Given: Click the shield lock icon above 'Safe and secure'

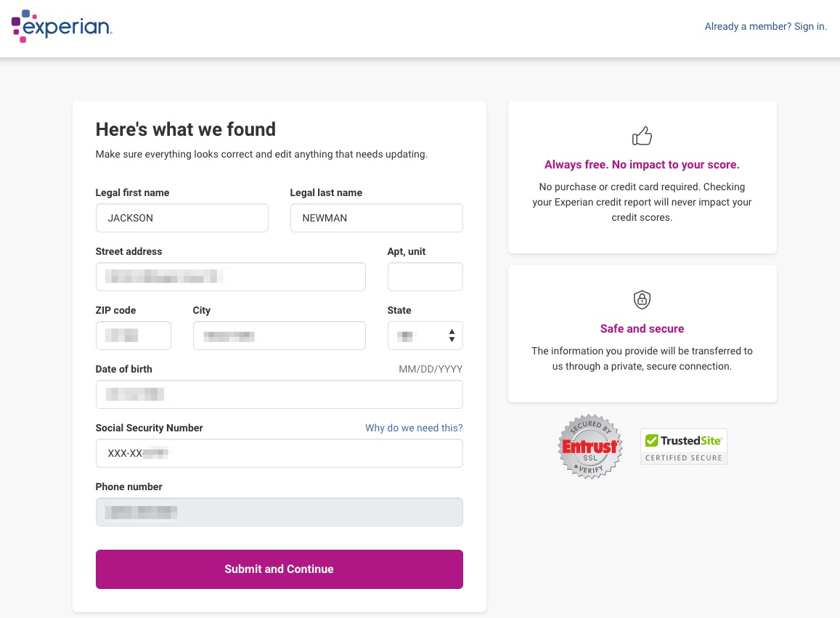Looking at the screenshot, I should pos(642,300).
